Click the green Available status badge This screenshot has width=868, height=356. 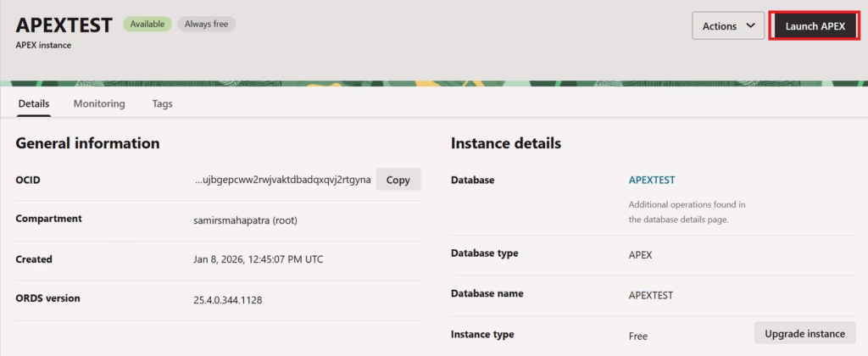tap(147, 25)
